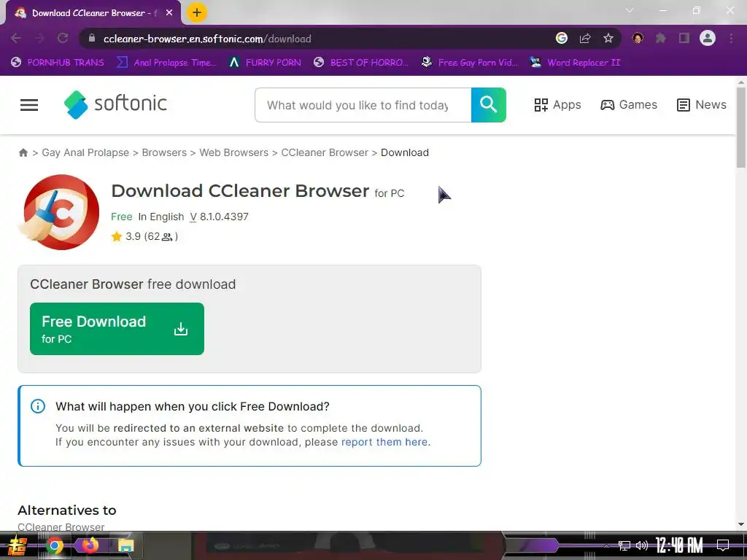The image size is (747, 560).
Task: Click the magnifier search button
Action: (x=488, y=105)
